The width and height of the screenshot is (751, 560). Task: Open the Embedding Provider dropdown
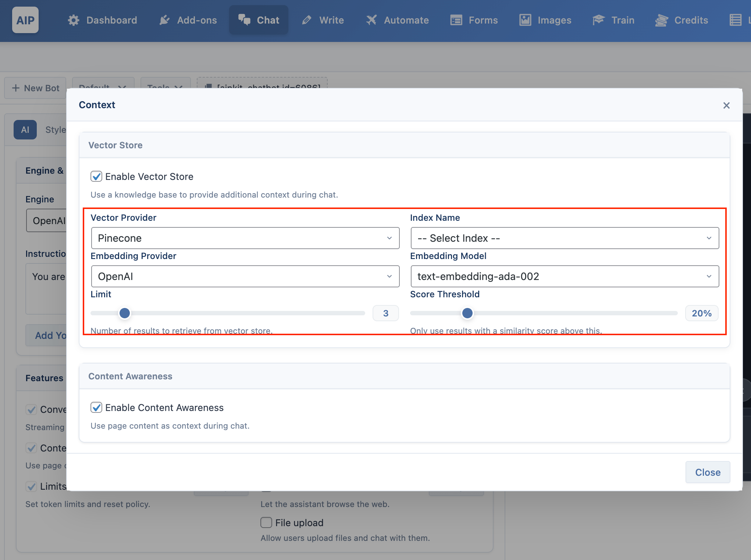click(x=245, y=276)
